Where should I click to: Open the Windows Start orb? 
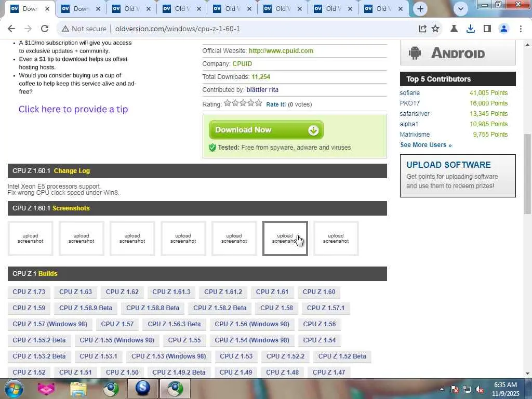click(x=14, y=389)
